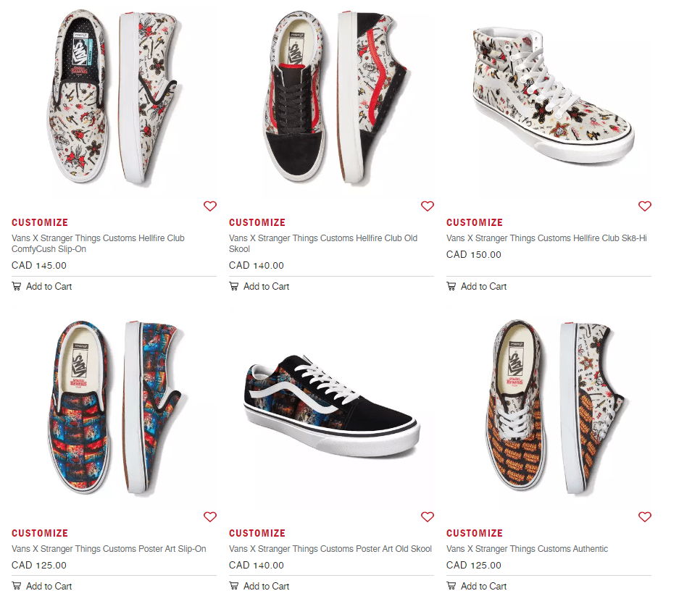
Task: Click cart icon under Hellfire Club Old Skool
Action: pyautogui.click(x=234, y=286)
